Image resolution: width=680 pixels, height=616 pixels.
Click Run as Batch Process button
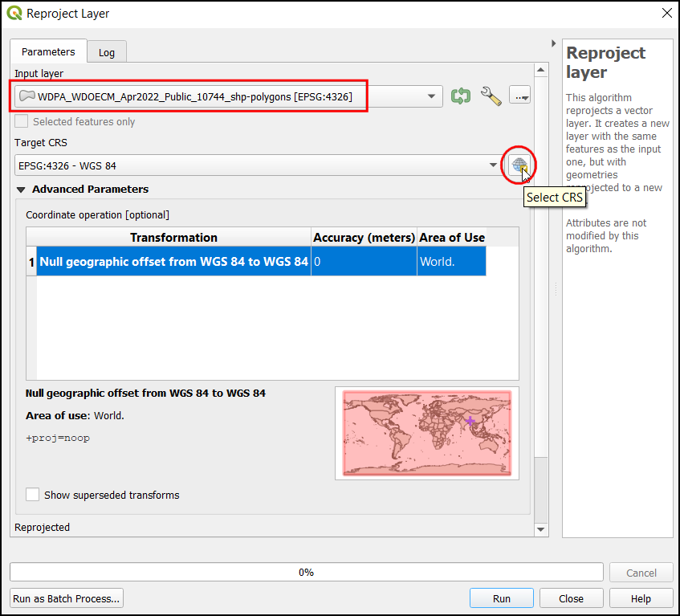[67, 598]
